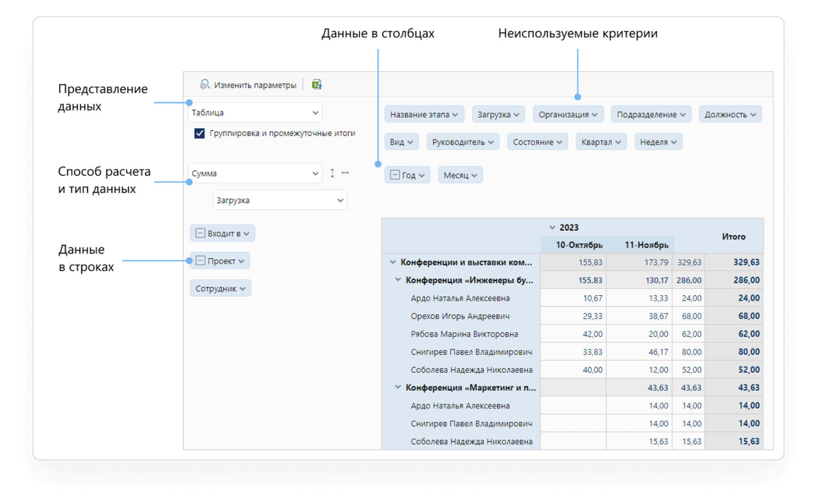The height and width of the screenshot is (504, 817).
Task: Collapse Конференции и выставки ком... row
Action: pyautogui.click(x=393, y=262)
